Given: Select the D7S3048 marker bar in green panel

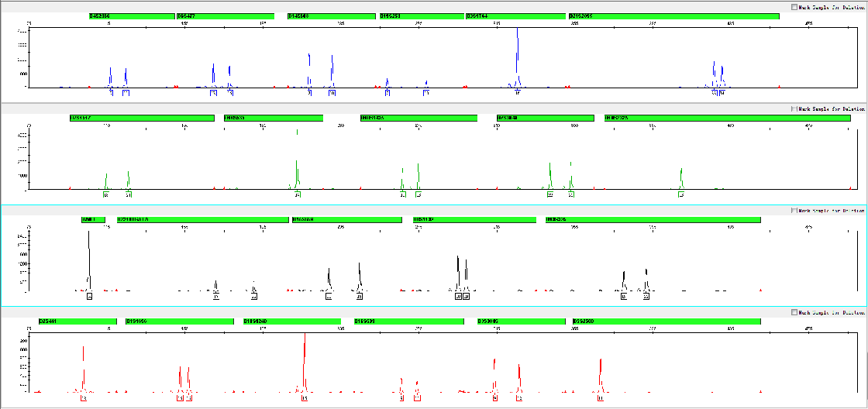Looking at the screenshot, I should click(546, 118).
